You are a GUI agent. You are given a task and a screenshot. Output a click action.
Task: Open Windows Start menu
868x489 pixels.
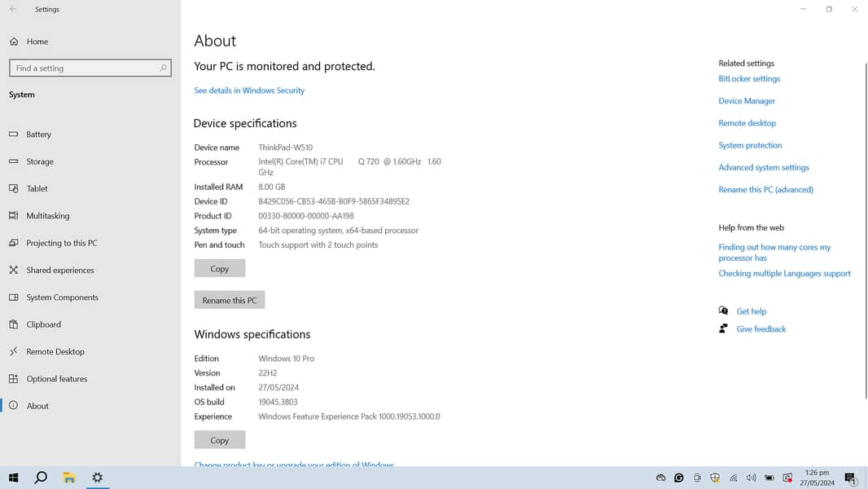click(13, 478)
